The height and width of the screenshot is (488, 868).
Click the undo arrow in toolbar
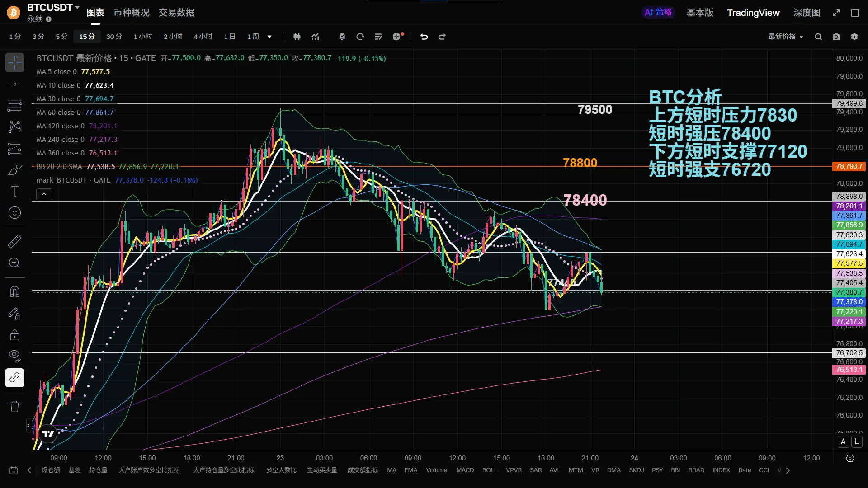click(424, 37)
